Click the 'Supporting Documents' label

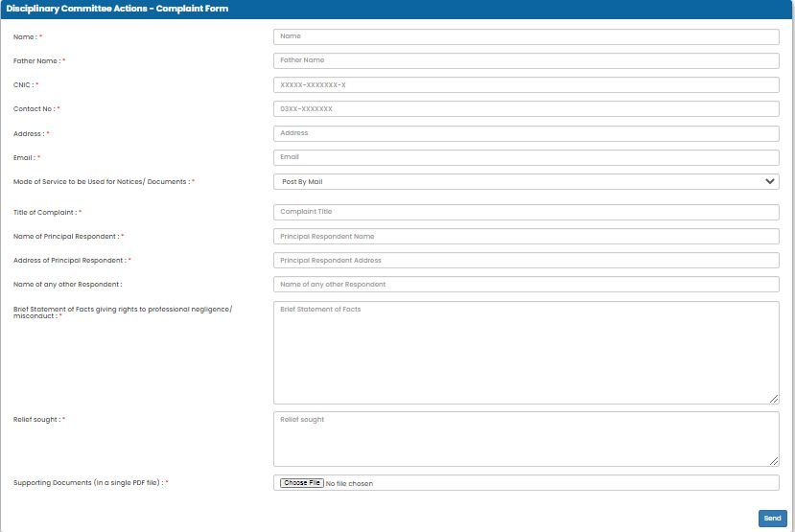click(x=90, y=483)
